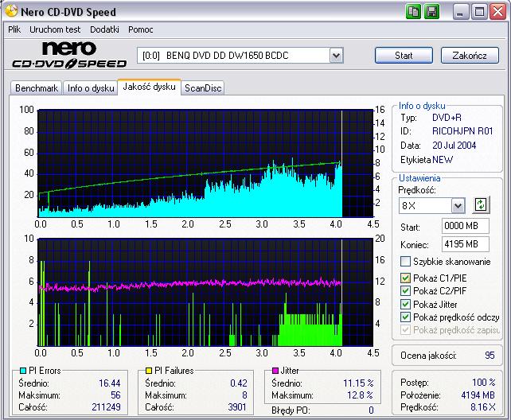This screenshot has height=420, width=511.
Task: Click the Koniec MB input field
Action: 466,243
